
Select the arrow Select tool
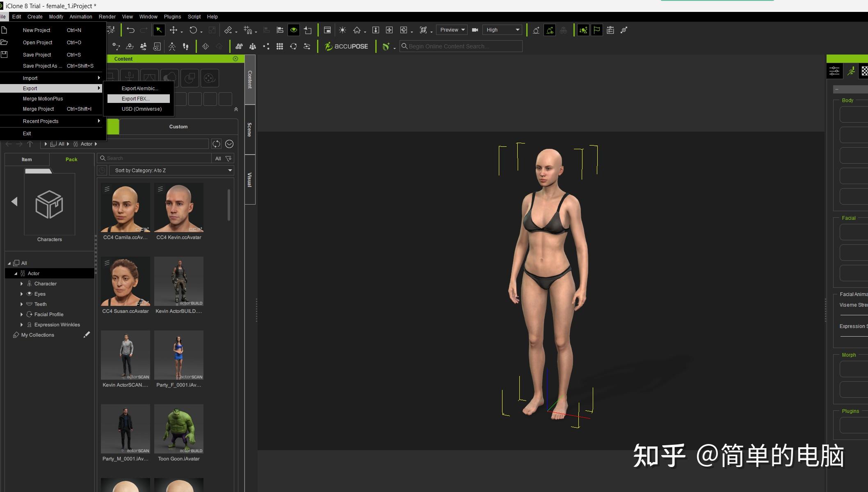159,30
